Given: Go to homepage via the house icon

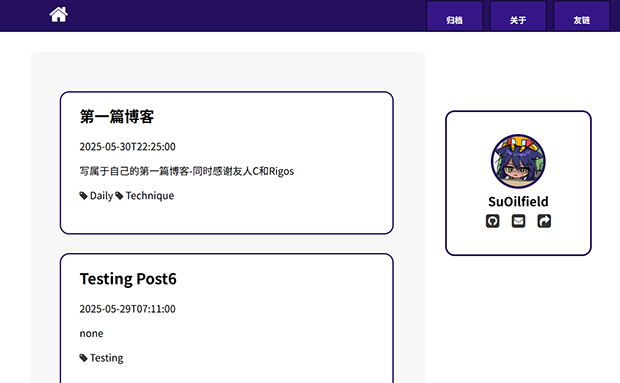Looking at the screenshot, I should (59, 15).
